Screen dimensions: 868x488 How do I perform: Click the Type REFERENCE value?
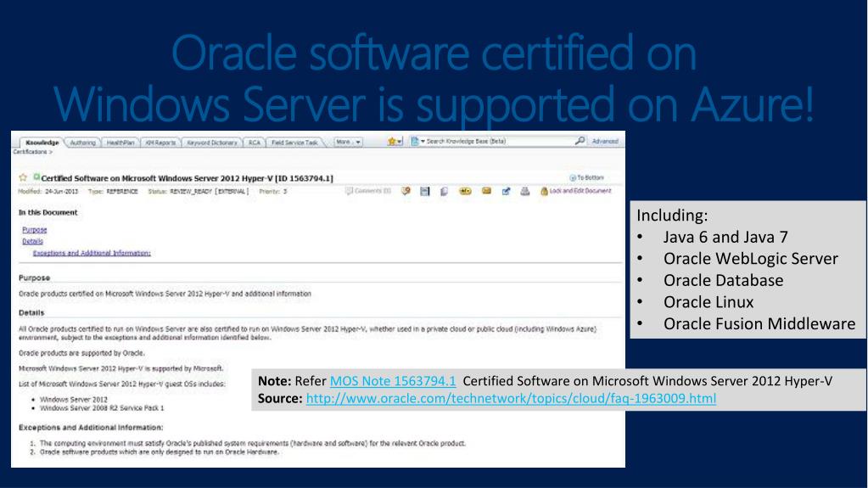tap(122, 192)
